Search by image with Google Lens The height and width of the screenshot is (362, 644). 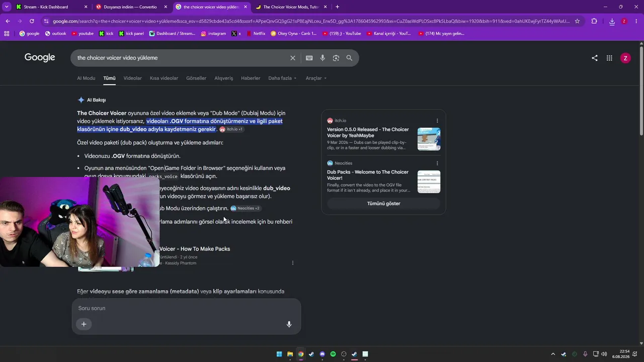coord(336,58)
